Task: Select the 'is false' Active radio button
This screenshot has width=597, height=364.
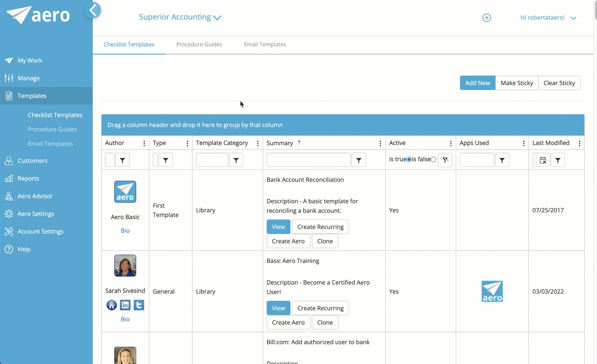Action: click(433, 159)
